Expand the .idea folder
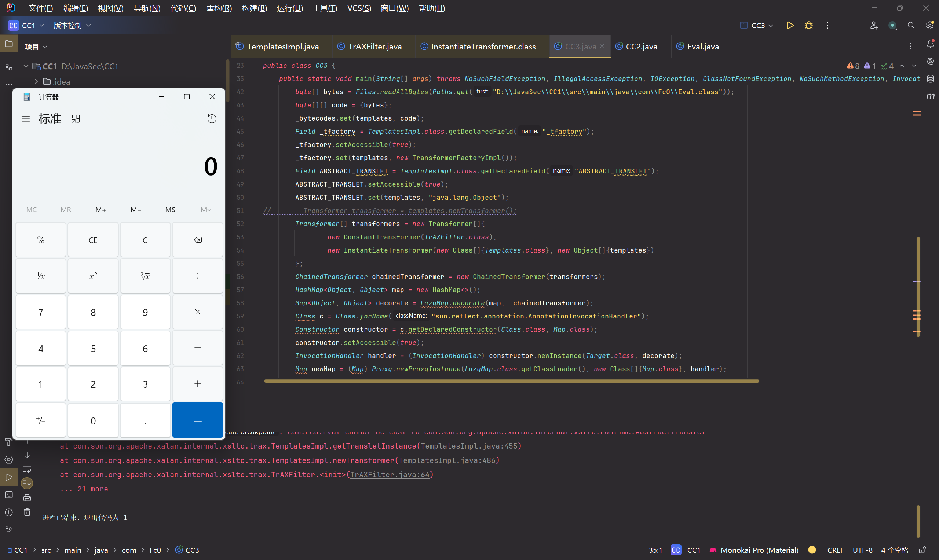This screenshot has height=560, width=939. (x=36, y=81)
